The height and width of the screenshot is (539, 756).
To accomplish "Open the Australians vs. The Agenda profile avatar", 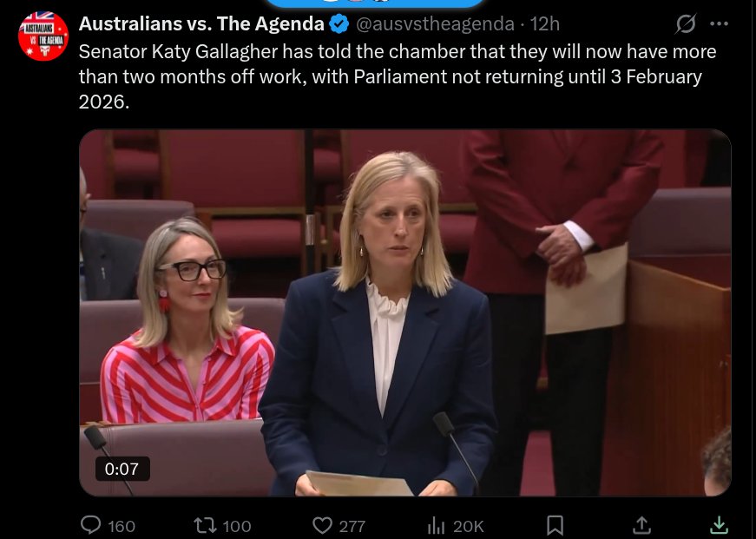I will coord(43,36).
